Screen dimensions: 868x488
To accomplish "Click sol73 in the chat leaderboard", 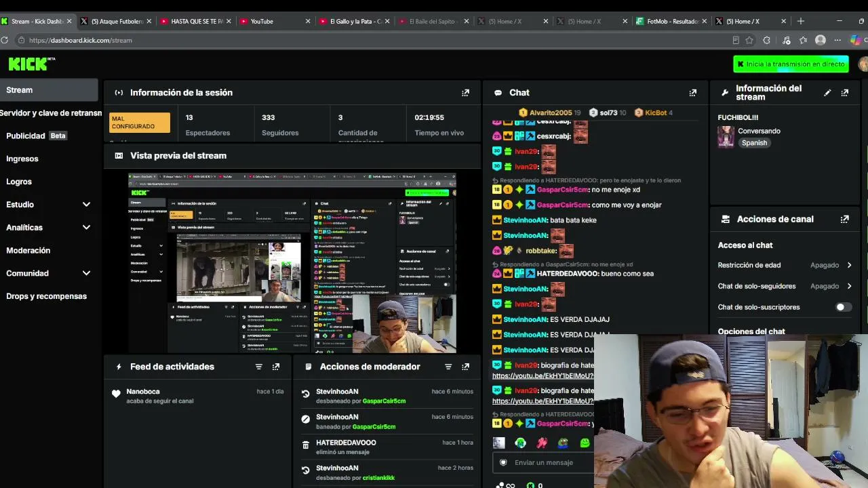I will 608,113.
